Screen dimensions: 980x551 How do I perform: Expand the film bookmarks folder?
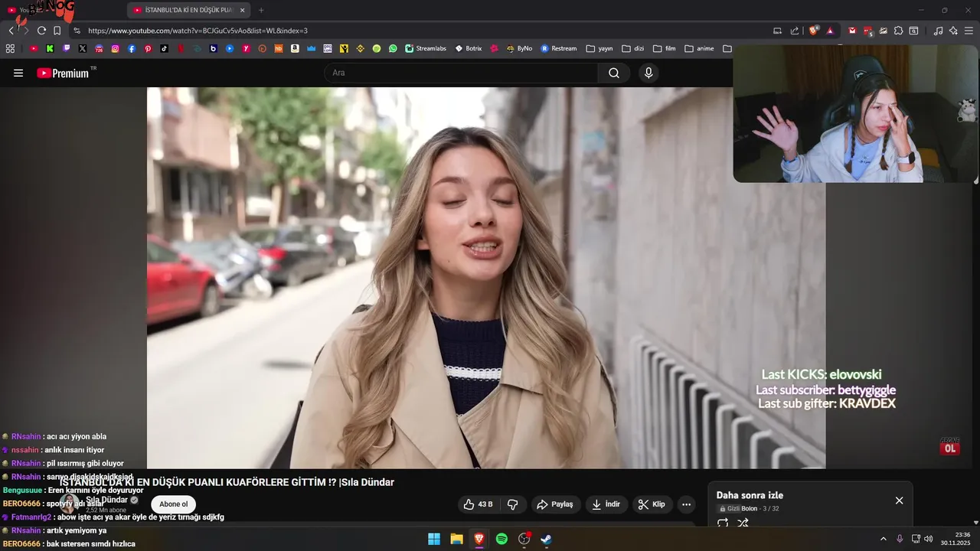[665, 48]
